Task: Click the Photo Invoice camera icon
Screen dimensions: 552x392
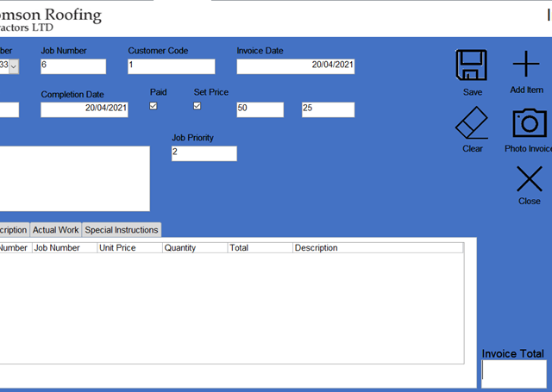Action: [530, 123]
